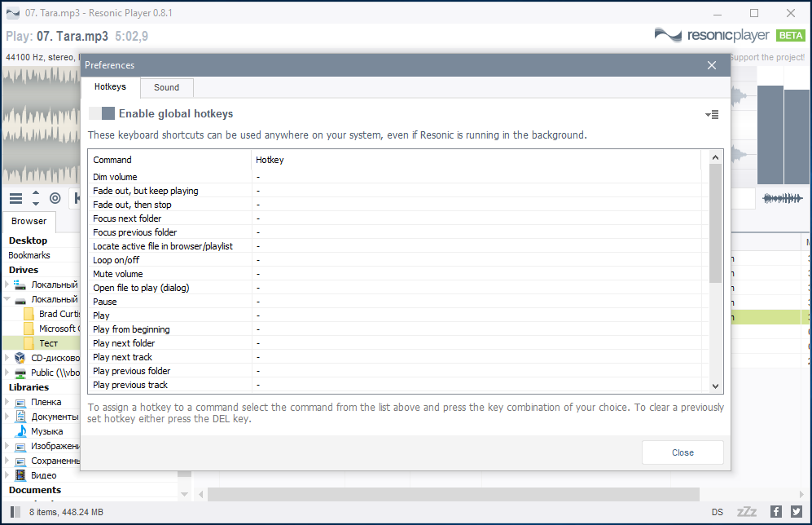The height and width of the screenshot is (525, 812).
Task: Click the hotkey list scroll down arrow
Action: (715, 386)
